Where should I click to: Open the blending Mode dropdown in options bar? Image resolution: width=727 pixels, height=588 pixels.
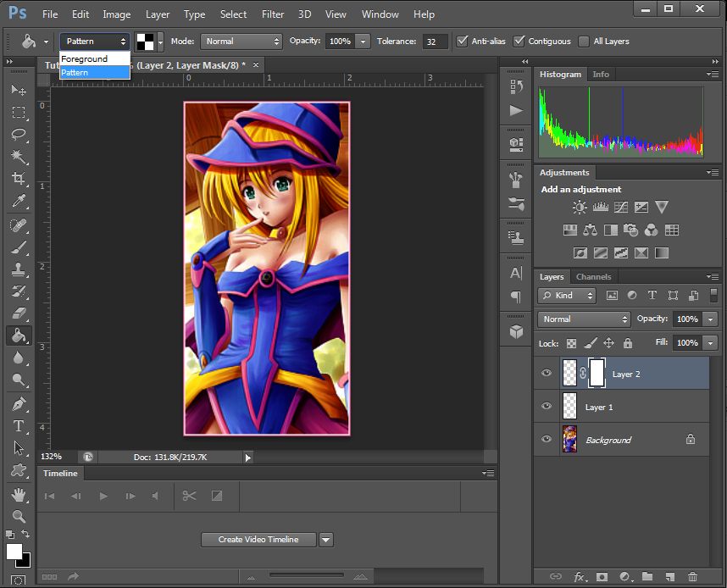[241, 42]
